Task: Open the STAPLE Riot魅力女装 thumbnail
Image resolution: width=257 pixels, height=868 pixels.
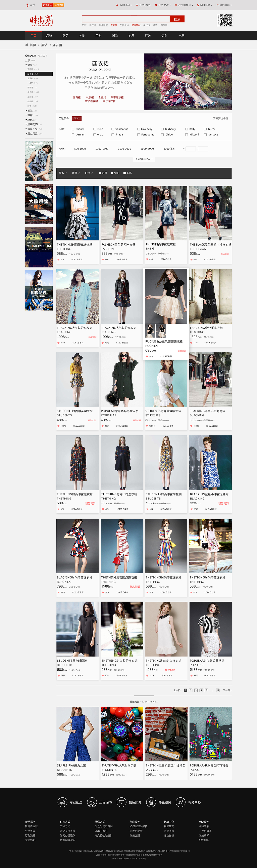Action: pyautogui.click(x=78, y=734)
